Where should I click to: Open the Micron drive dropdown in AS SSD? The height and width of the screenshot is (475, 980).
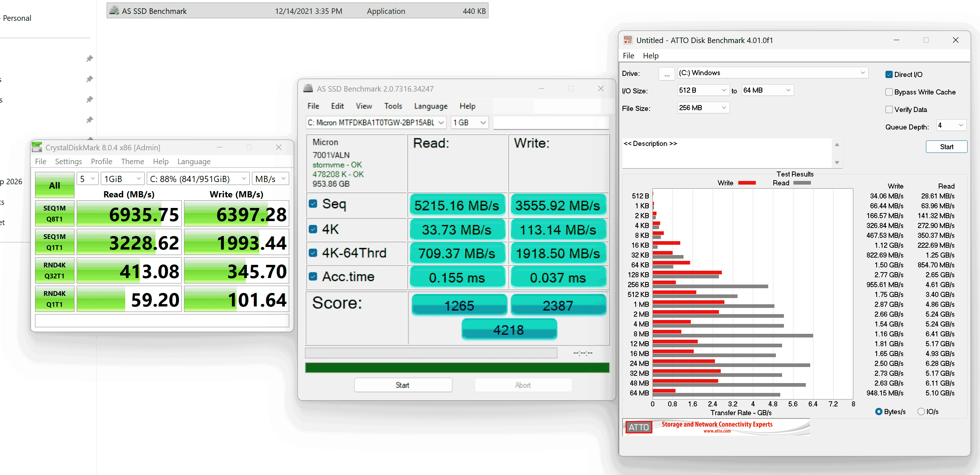[376, 122]
